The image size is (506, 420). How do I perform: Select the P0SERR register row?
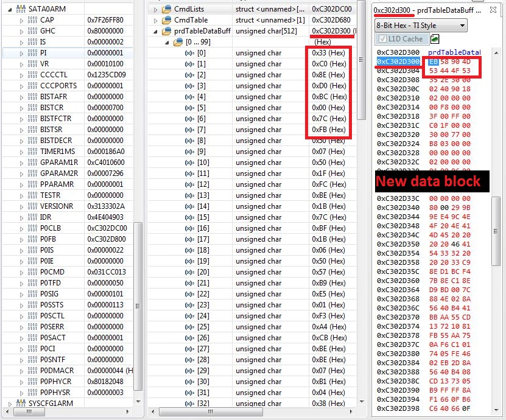coord(68,327)
